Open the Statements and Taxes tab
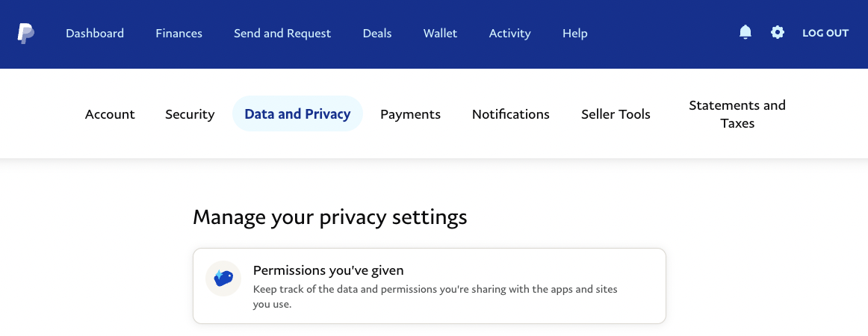Screen dimensions: 868x336 pyautogui.click(x=737, y=114)
